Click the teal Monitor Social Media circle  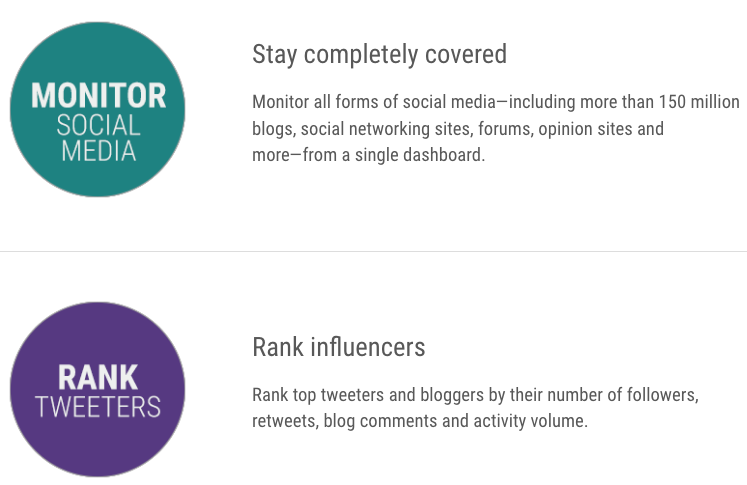coord(98,109)
